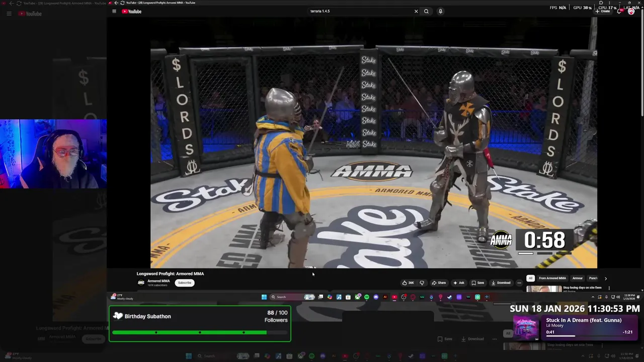Open Task View from the taskbar
The height and width of the screenshot is (362, 644).
pyautogui.click(x=321, y=297)
